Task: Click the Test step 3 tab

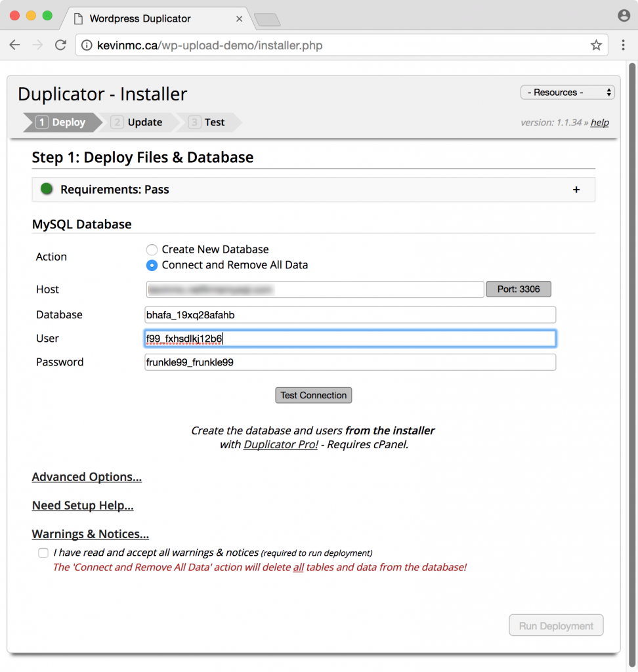Action: pos(209,123)
